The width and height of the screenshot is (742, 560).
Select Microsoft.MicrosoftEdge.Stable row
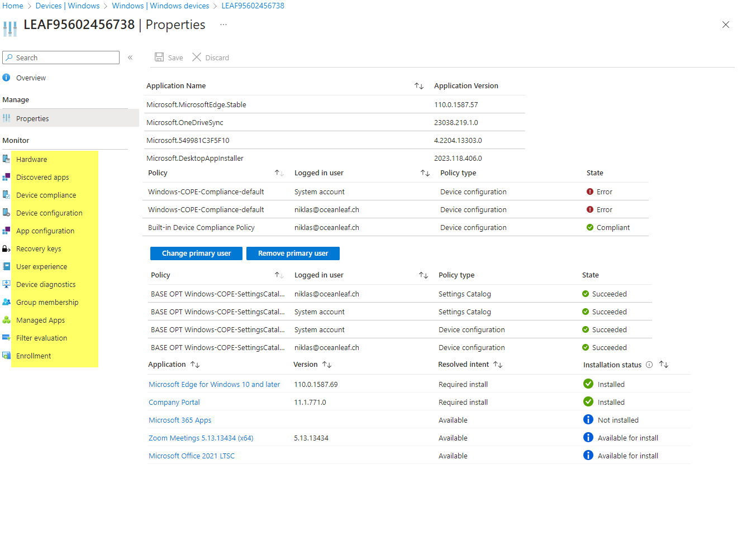pos(334,104)
